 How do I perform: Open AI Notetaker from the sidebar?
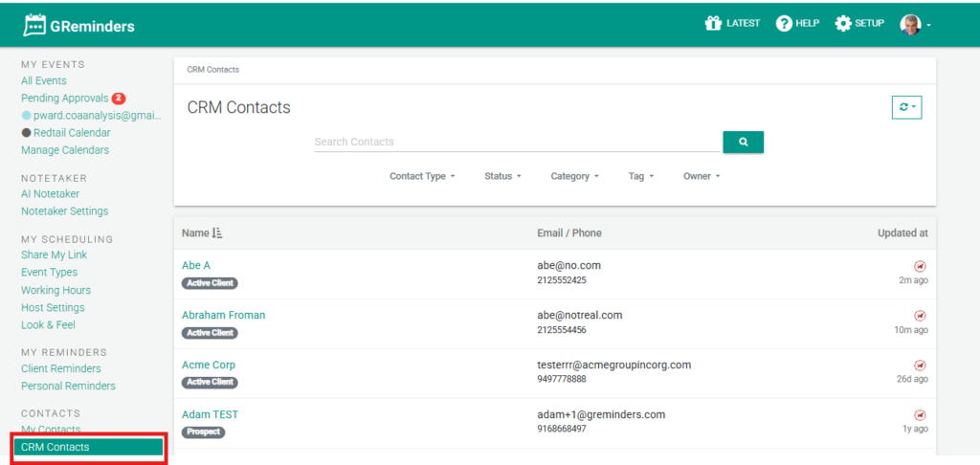(51, 194)
